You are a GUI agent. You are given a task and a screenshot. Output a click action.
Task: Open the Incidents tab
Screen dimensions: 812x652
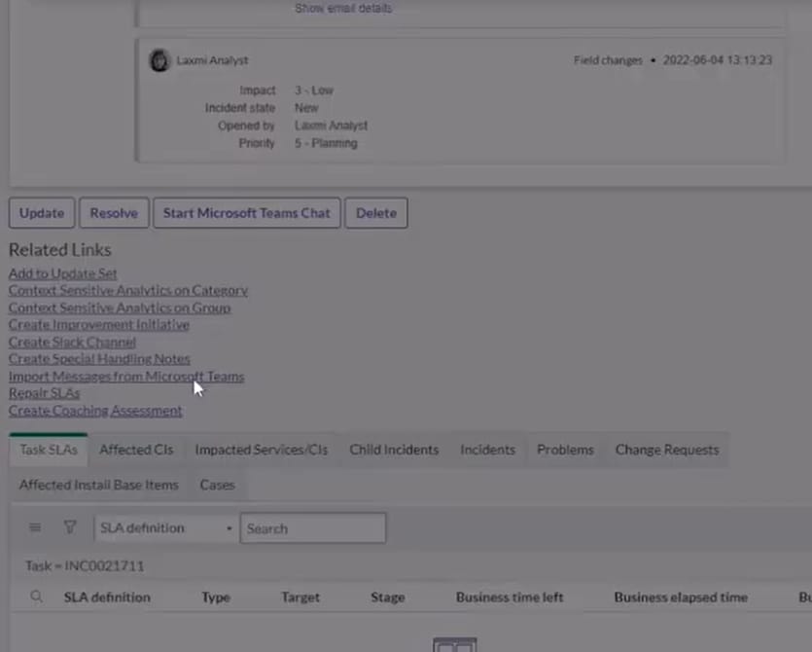pyautogui.click(x=488, y=450)
